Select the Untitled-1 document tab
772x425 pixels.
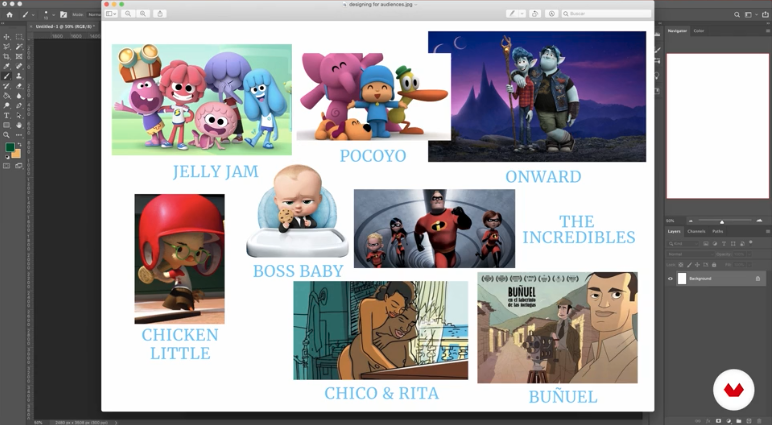coord(64,27)
